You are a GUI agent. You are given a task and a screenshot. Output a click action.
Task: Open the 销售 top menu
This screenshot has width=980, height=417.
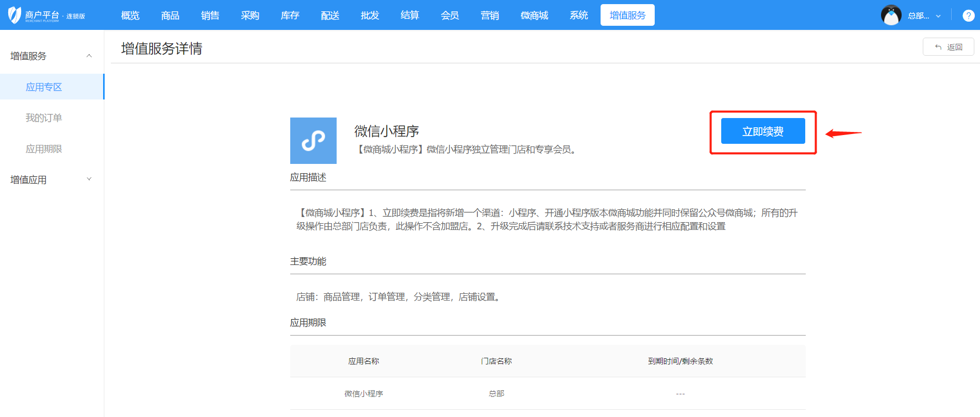210,15
